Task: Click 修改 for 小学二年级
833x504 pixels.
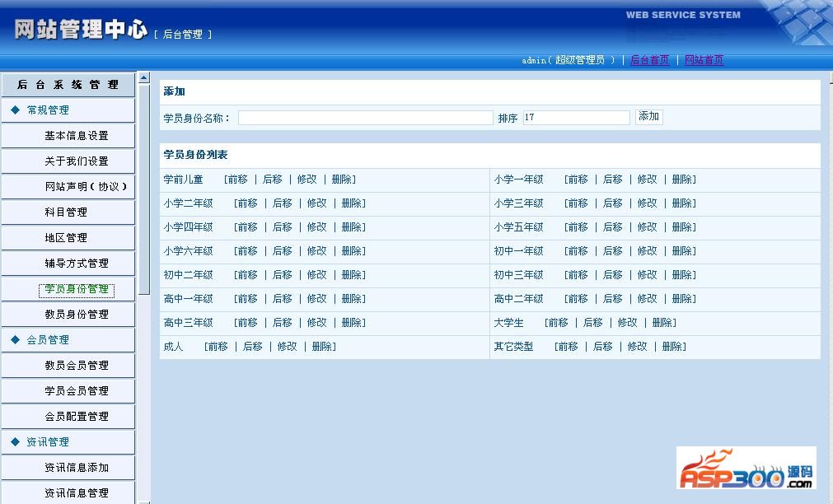Action: coord(316,203)
